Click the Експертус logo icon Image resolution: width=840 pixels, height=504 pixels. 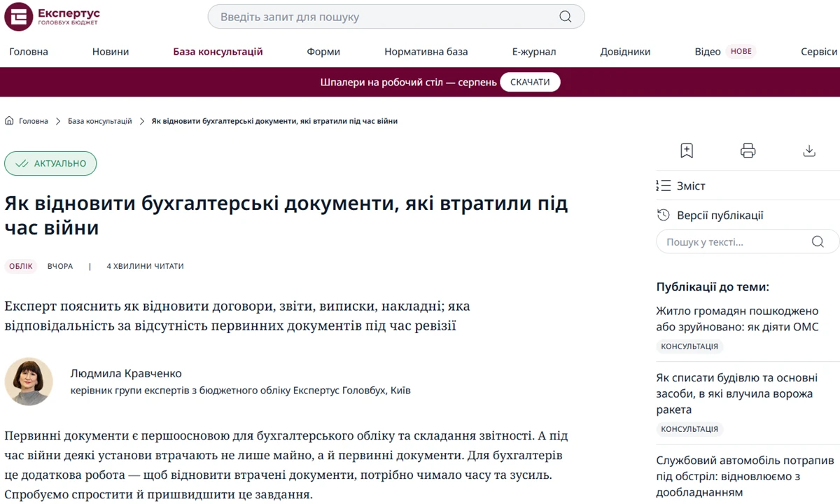point(18,17)
